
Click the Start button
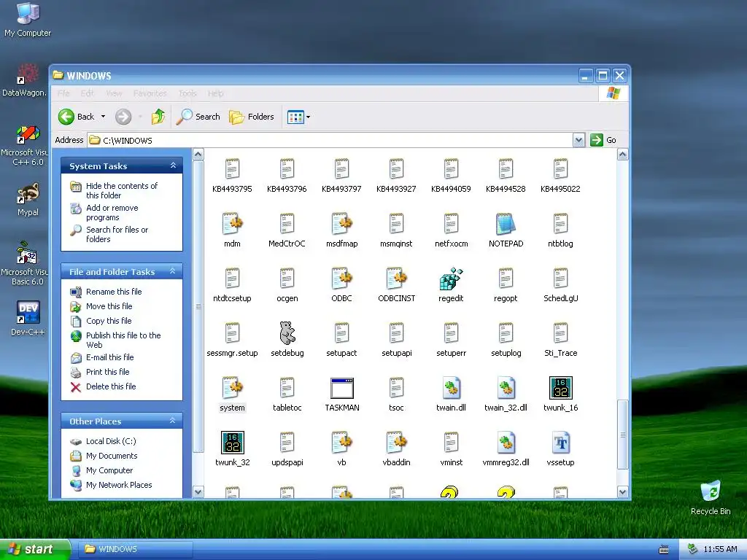(35, 549)
